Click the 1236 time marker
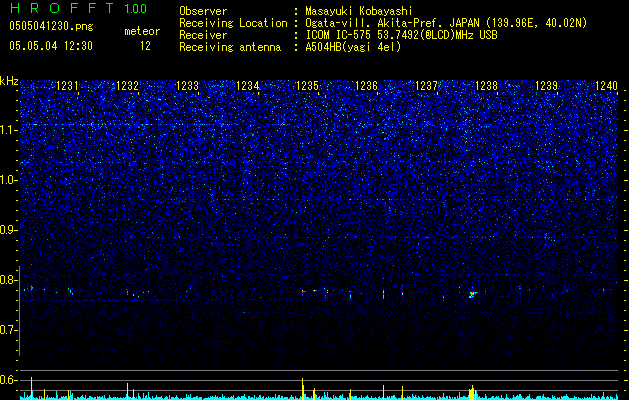The width and height of the screenshot is (629, 400). [x=367, y=86]
